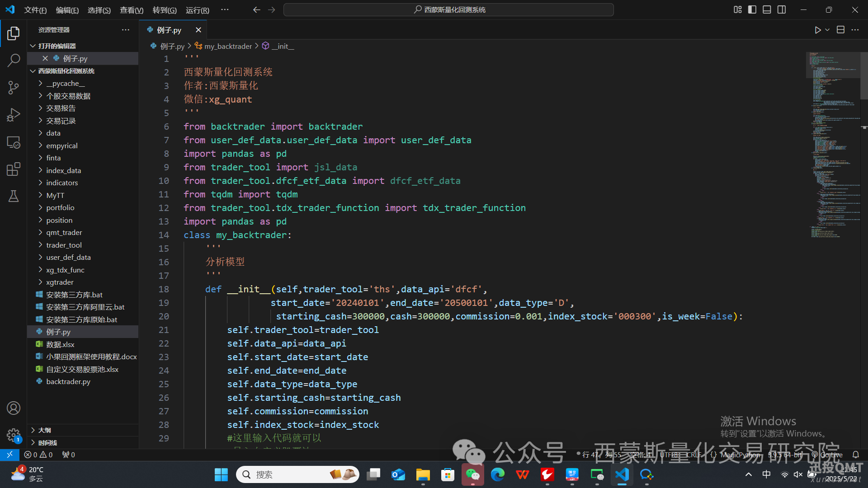This screenshot has height=488, width=868.
Task: Open remote window indicator in status bar
Action: tap(9, 455)
